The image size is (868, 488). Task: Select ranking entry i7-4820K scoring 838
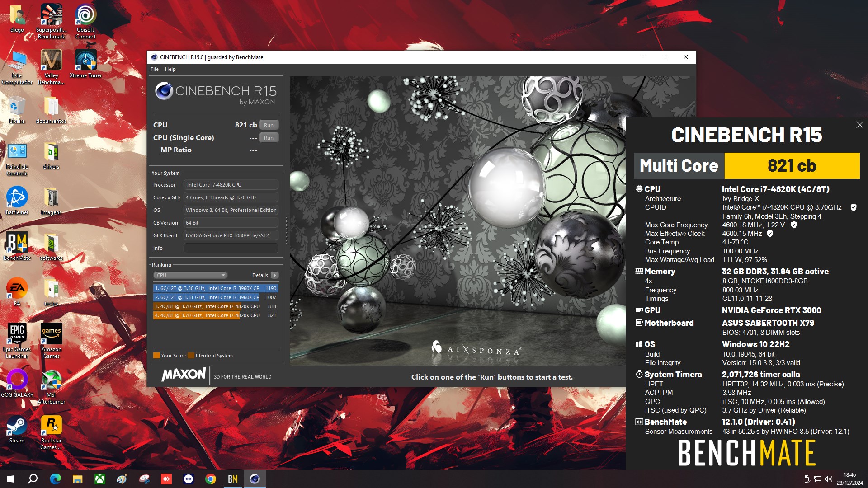click(216, 306)
